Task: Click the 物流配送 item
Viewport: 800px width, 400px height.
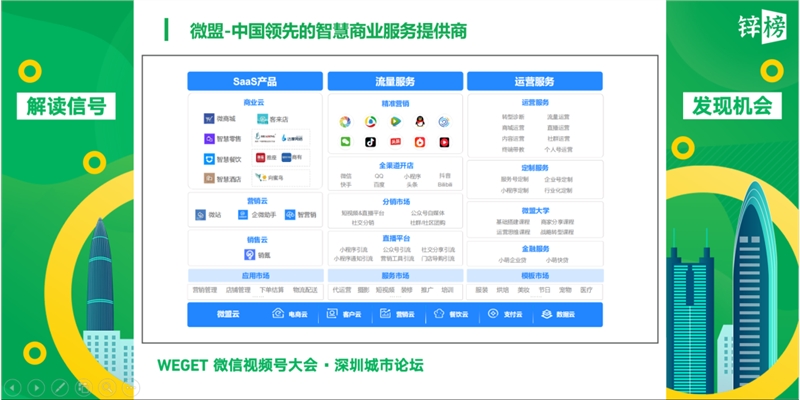Action: [305, 290]
